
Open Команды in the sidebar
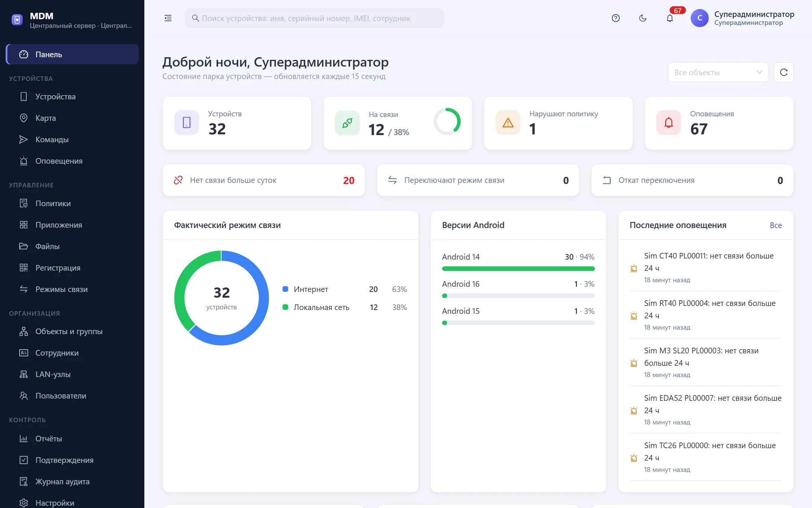click(x=72, y=140)
